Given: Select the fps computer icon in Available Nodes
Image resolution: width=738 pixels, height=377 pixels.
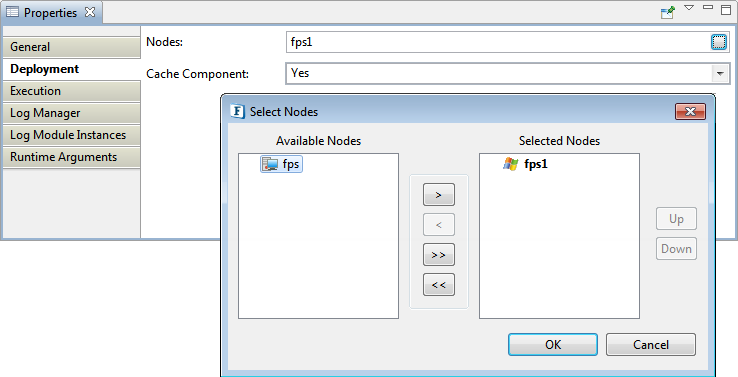Looking at the screenshot, I should [270, 164].
